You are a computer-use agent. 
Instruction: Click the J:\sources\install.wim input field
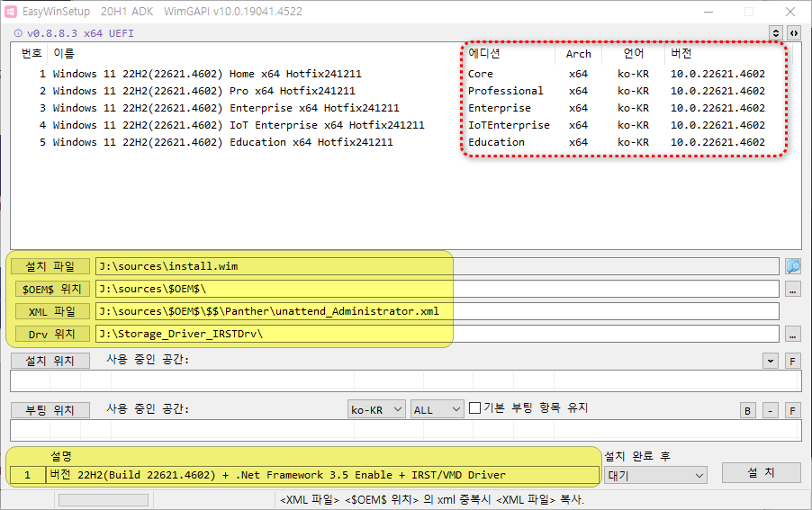tap(438, 266)
